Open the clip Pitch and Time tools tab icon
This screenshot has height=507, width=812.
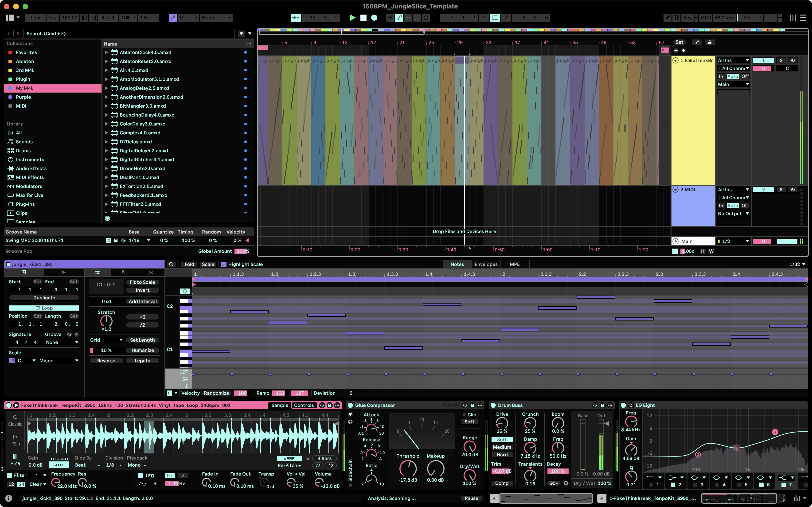97,272
